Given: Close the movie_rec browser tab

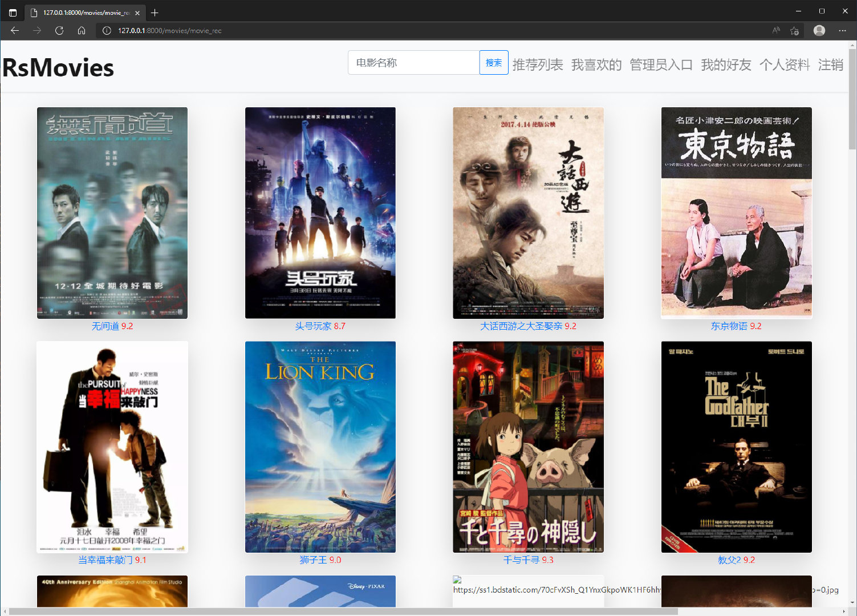Looking at the screenshot, I should [x=137, y=13].
